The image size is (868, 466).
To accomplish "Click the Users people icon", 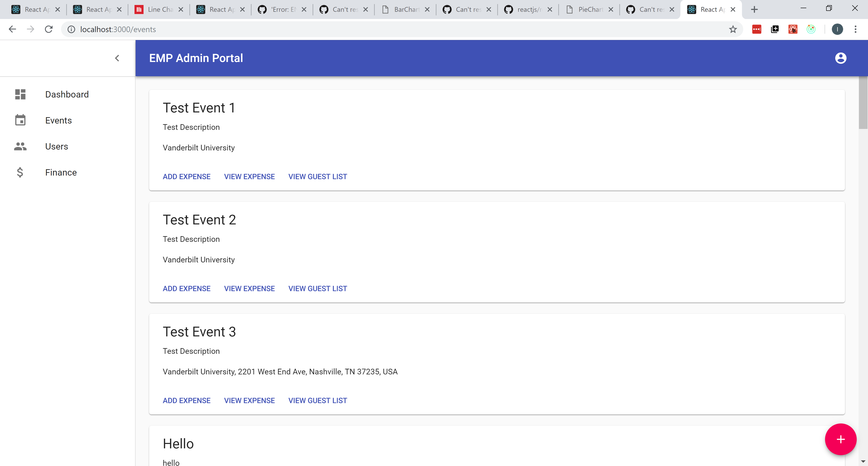I will 20,146.
